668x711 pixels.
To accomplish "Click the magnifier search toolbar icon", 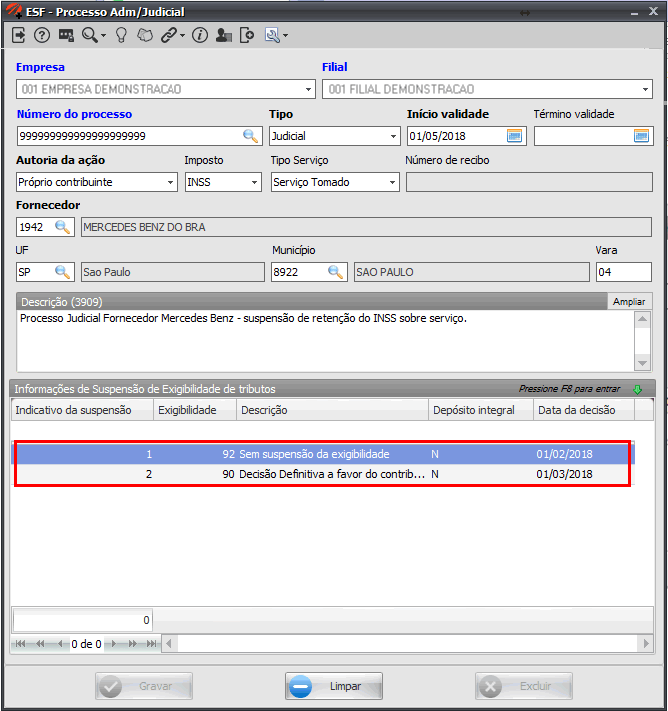I will coord(89,35).
